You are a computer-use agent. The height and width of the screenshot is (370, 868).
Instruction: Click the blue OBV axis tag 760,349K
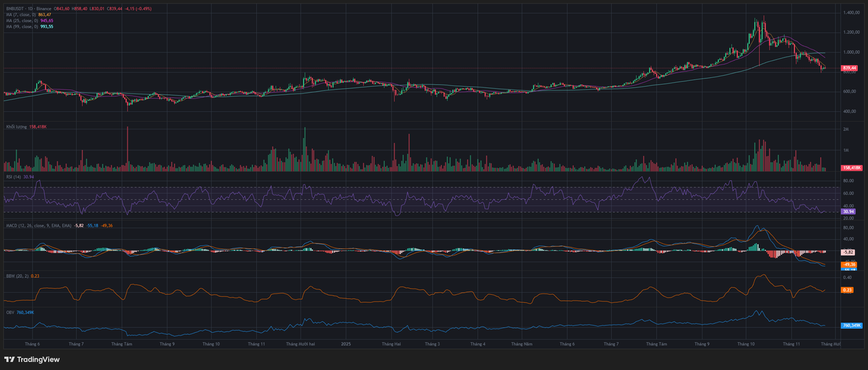point(852,325)
